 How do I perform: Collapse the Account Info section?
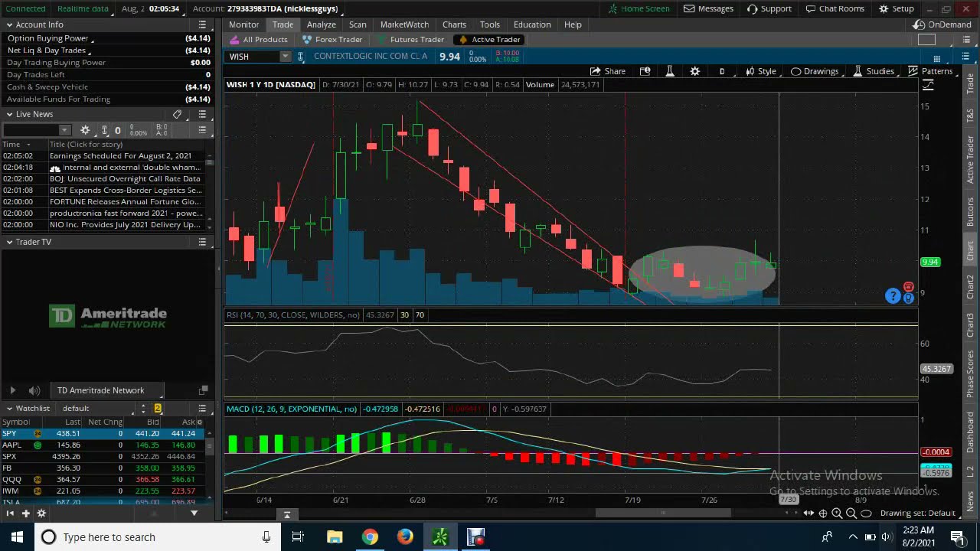point(9,24)
